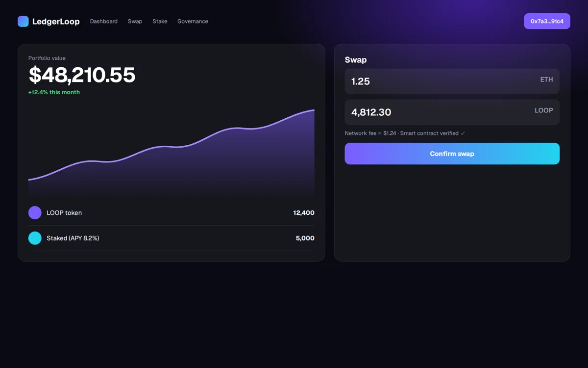Click the purple LOOP token icon

click(35, 212)
